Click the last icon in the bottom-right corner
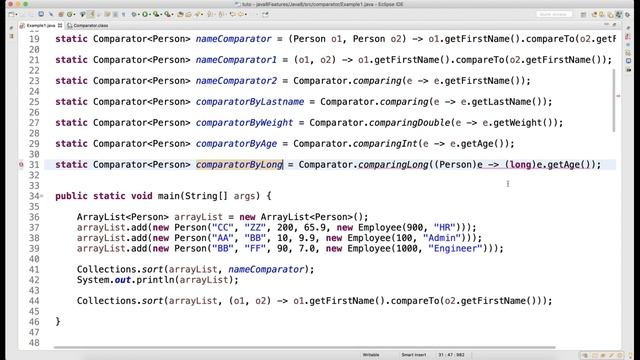 click(631, 356)
